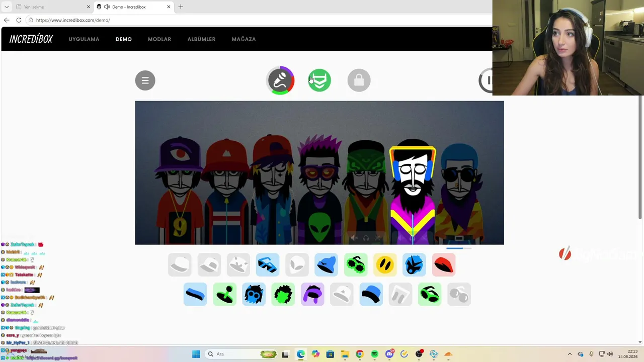Screen dimensions: 644x362
Task: Go back in the browser
Action: coord(7,20)
